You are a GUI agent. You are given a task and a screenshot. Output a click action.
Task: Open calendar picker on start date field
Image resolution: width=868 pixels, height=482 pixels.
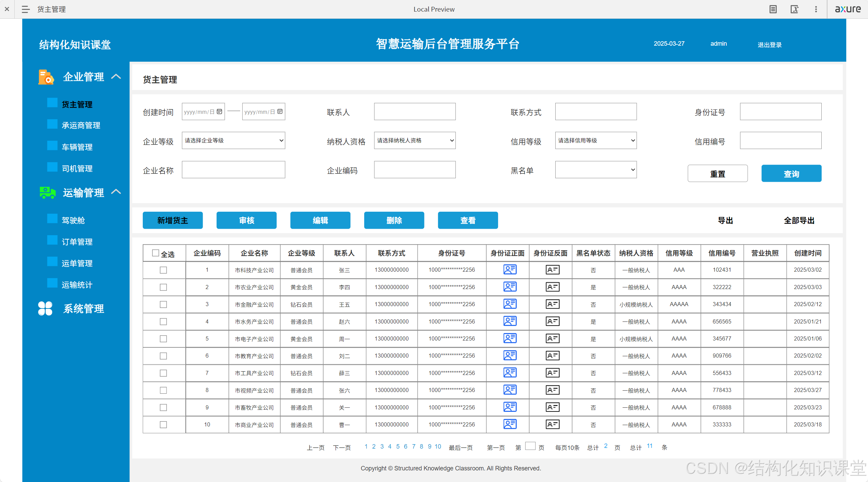pyautogui.click(x=219, y=111)
